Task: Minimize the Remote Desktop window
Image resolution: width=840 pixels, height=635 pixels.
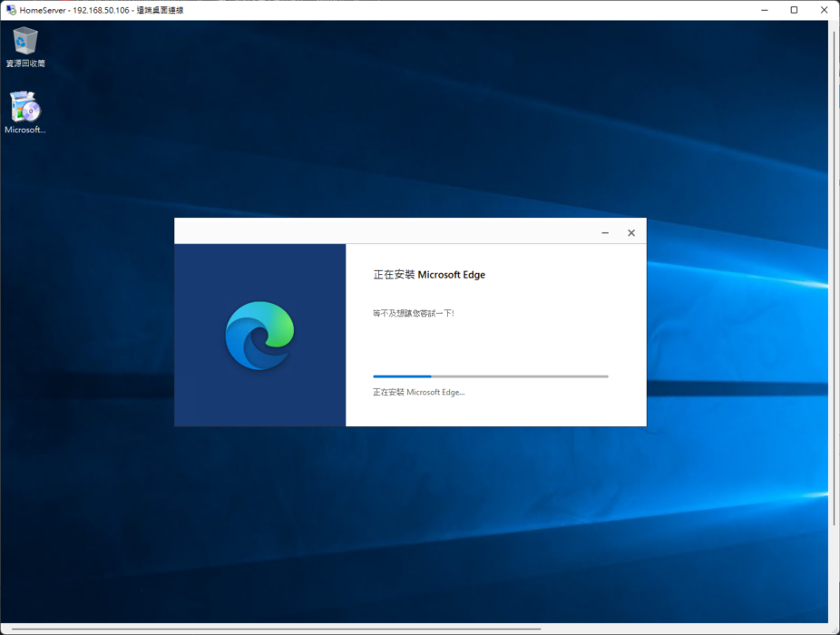Action: (x=765, y=10)
